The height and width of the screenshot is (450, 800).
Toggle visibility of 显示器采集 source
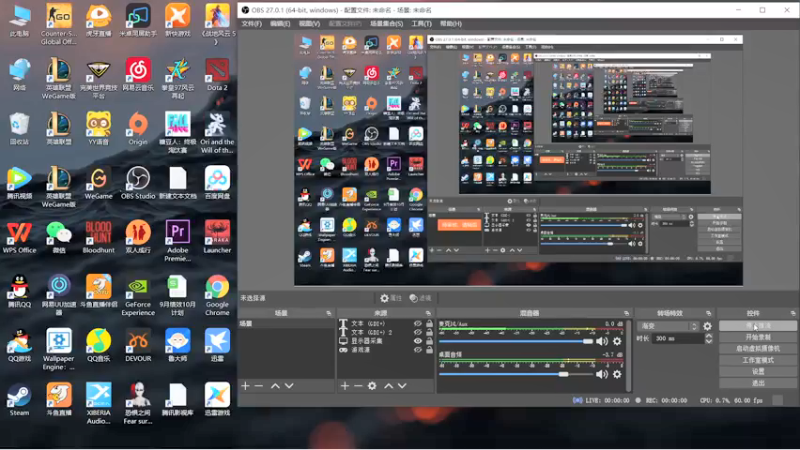[418, 341]
